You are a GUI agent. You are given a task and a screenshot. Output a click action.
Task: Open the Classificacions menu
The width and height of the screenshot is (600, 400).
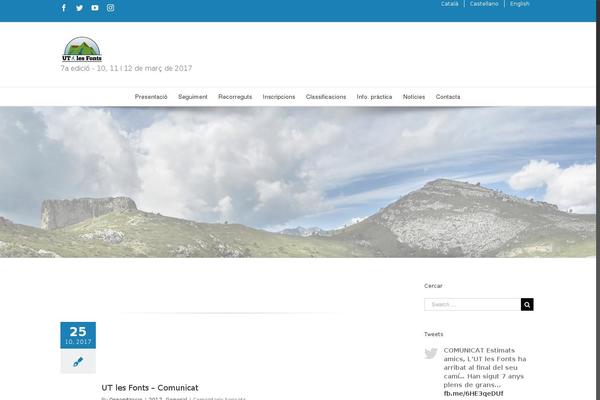(x=326, y=97)
